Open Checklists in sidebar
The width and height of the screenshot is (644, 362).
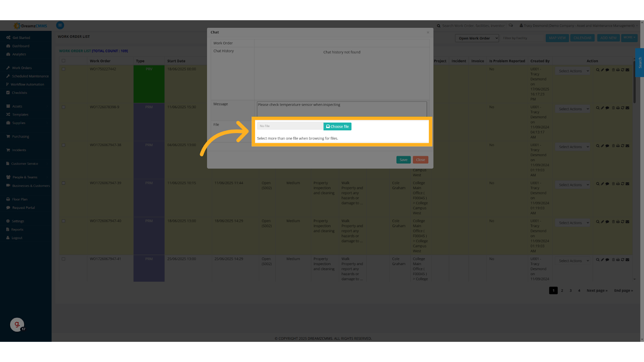coord(17,93)
